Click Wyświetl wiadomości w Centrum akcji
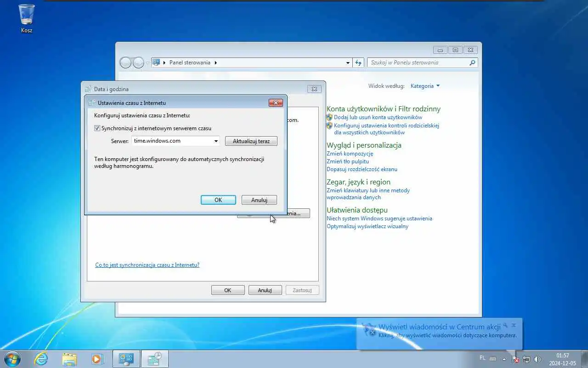 point(439,327)
